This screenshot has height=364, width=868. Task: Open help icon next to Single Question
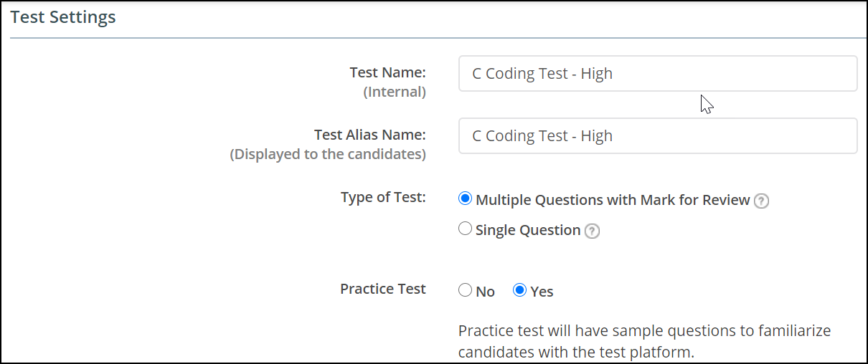(x=592, y=231)
